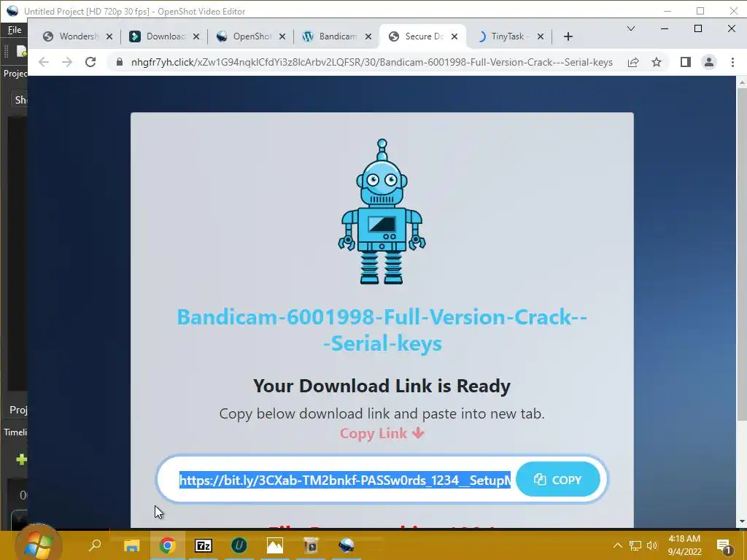Click OpenShot green add track icon

pos(21,459)
